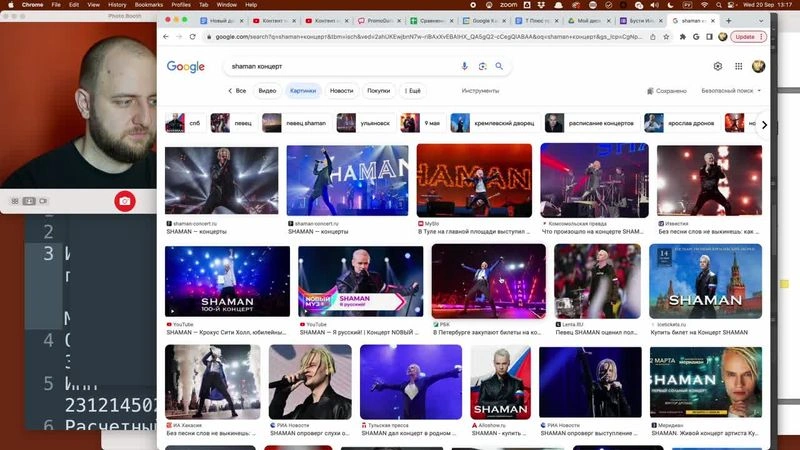The width and height of the screenshot is (800, 450).
Task: Open Chrome Update menu
Action: coord(748,37)
